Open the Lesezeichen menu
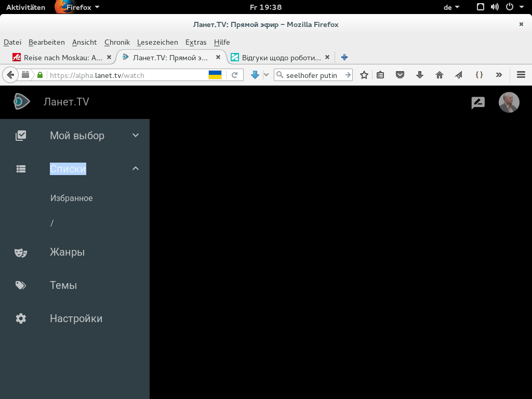The image size is (532, 399). point(157,42)
